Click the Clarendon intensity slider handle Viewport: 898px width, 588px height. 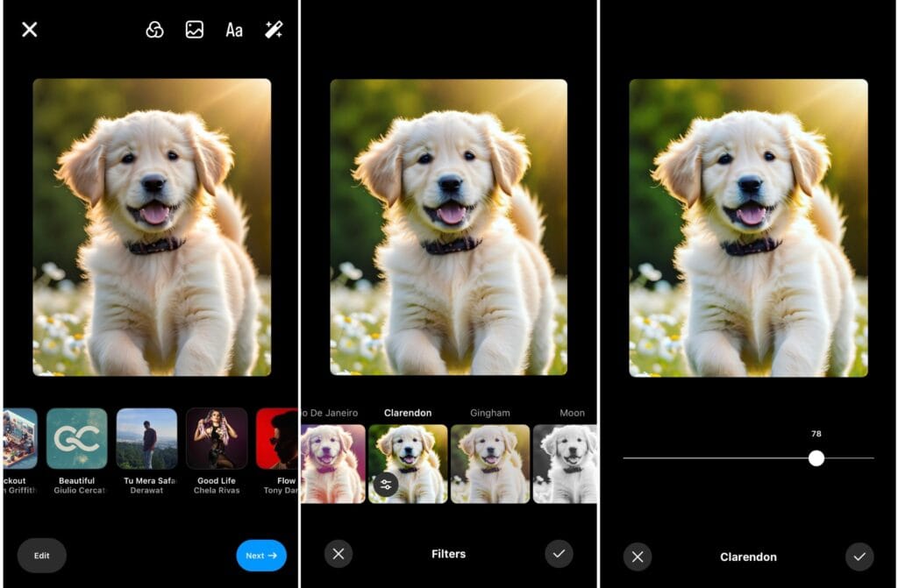[817, 457]
